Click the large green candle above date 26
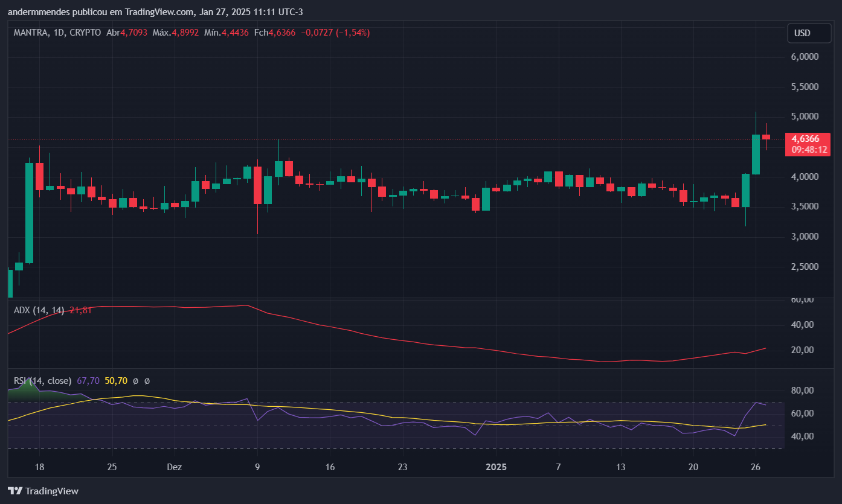 756,155
